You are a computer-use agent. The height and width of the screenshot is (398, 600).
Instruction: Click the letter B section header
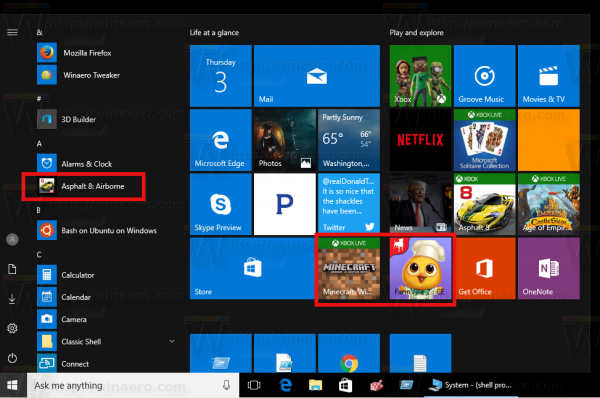[x=38, y=210]
